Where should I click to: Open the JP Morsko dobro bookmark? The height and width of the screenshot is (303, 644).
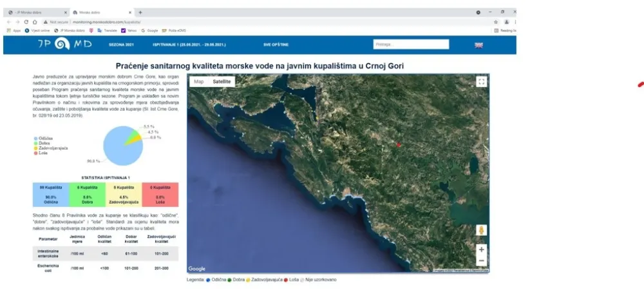point(70,30)
